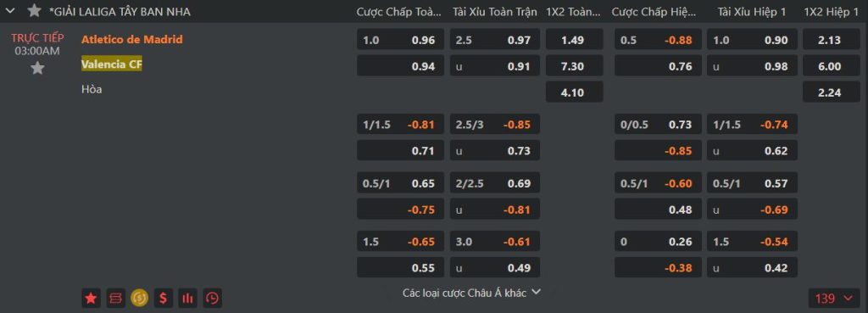Pick first-half 1X2 odds 6.00

click(832, 66)
